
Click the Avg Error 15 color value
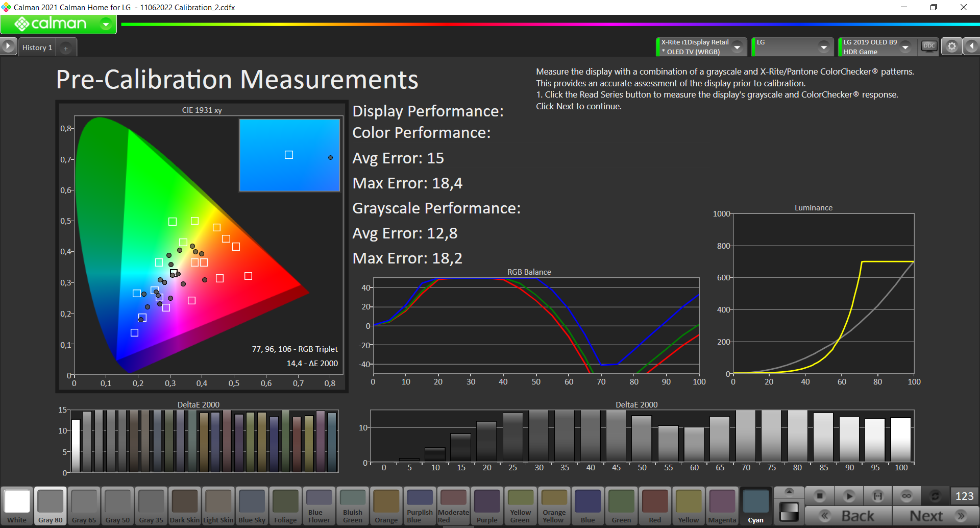(x=398, y=158)
